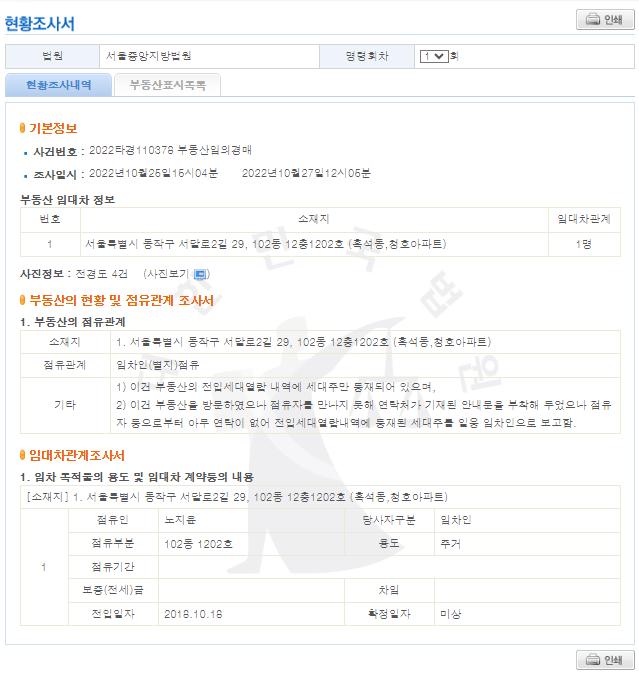Click the 점유기간 label cell

point(113,567)
